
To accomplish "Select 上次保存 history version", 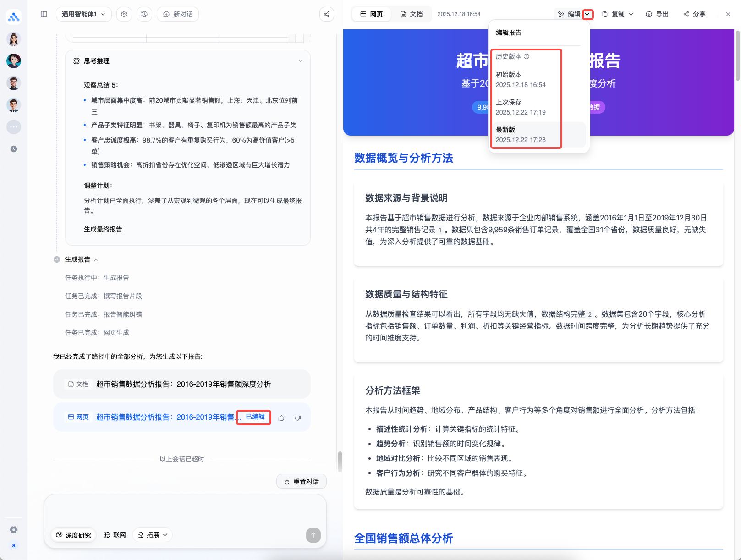I will pyautogui.click(x=539, y=107).
